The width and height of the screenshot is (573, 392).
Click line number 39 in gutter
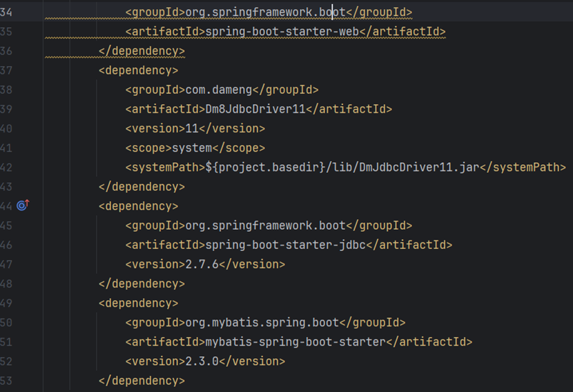point(6,109)
